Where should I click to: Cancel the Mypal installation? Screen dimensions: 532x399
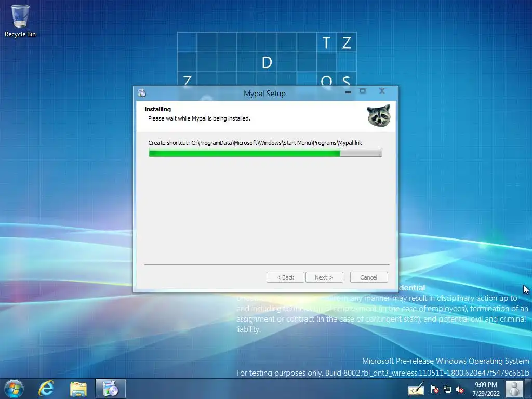(369, 277)
